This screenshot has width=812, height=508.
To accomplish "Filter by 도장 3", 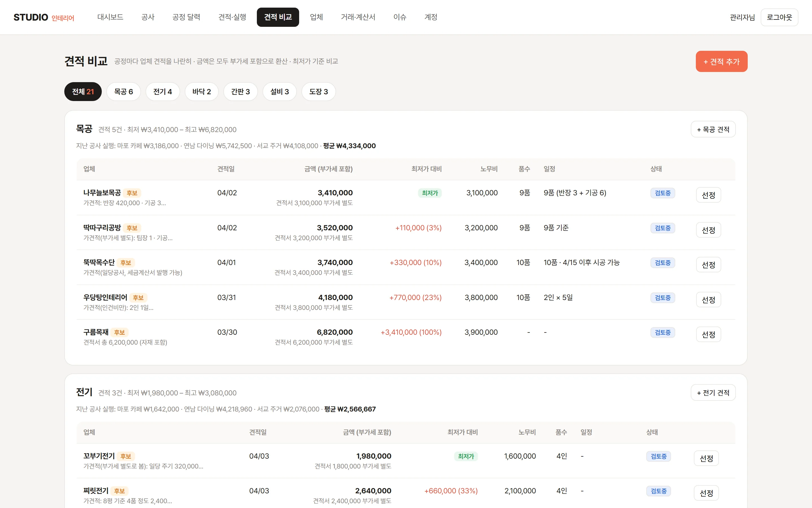I will coord(318,91).
